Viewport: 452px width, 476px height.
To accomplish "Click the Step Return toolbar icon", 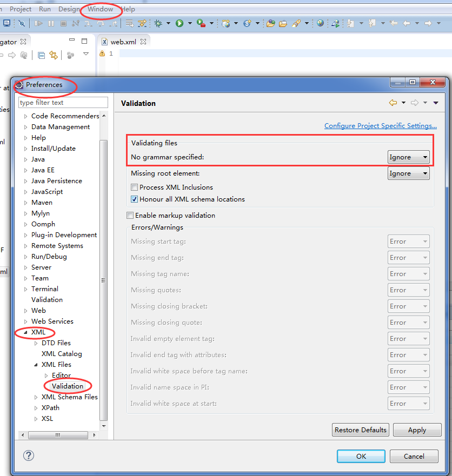I will (114, 23).
